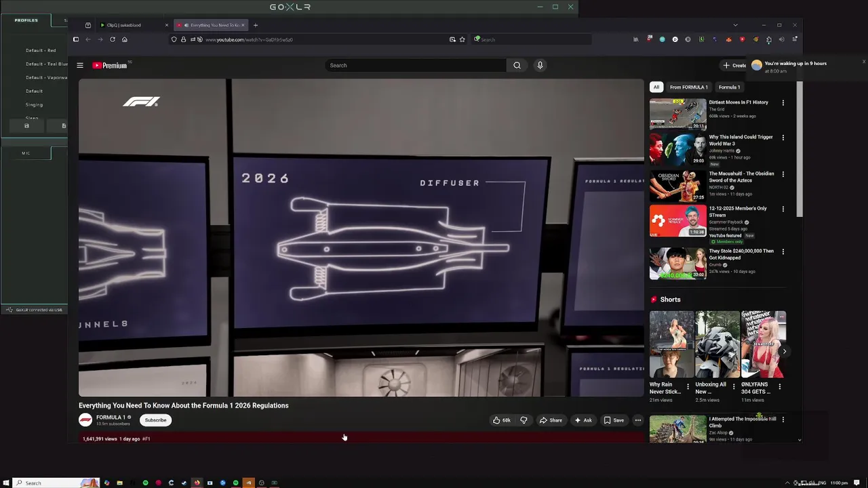Click the youtube.com address bar
Image resolution: width=868 pixels, height=488 pixels.
(x=319, y=39)
